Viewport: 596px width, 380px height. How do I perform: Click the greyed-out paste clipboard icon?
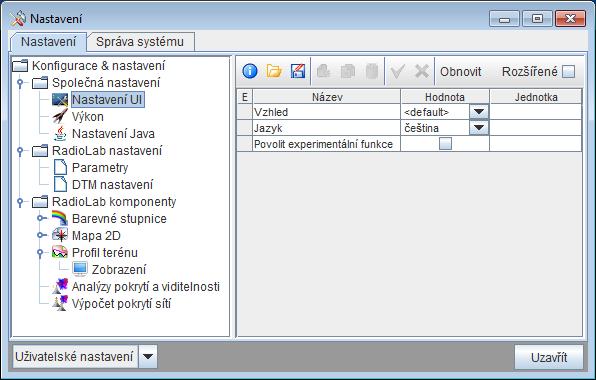pos(372,71)
